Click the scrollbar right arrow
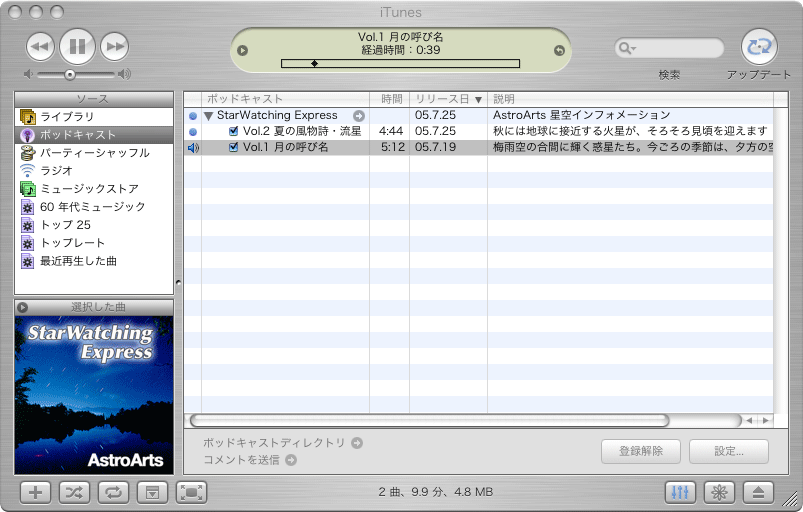The image size is (803, 512). pos(766,421)
